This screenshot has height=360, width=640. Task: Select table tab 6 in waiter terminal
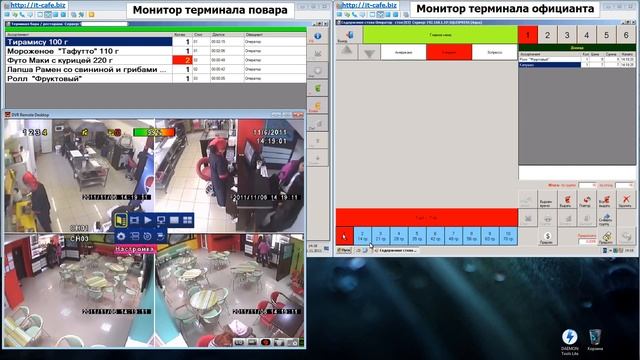tap(626, 35)
